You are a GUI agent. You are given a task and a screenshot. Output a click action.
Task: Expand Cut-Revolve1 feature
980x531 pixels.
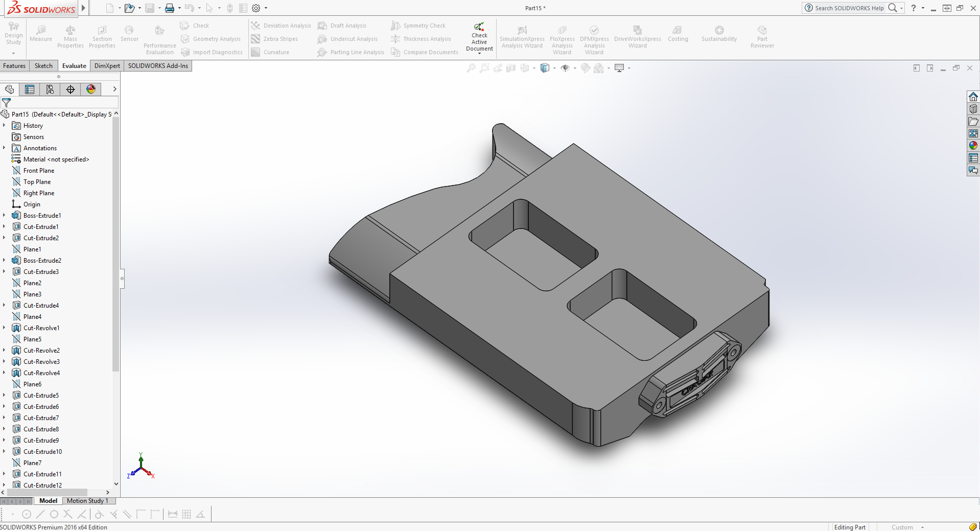pyautogui.click(x=4, y=328)
